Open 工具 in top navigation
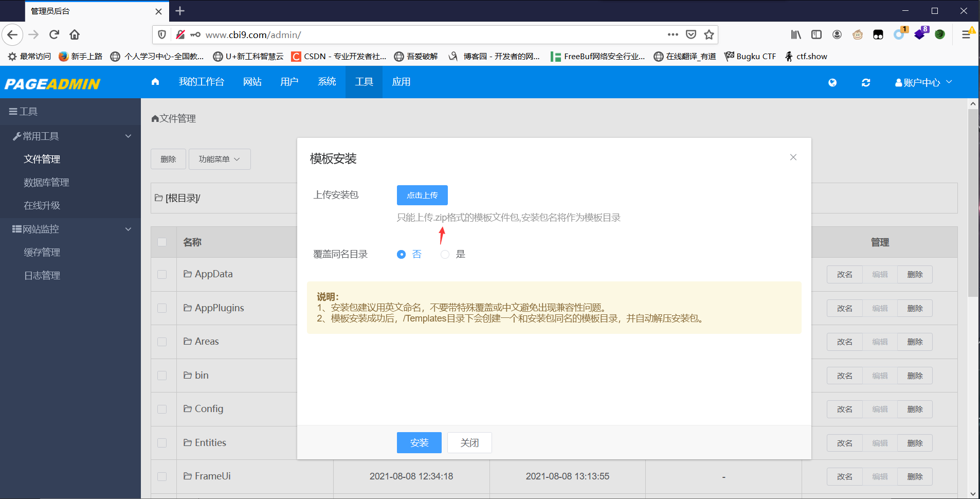Screen dimensions: 980x499 364,82
